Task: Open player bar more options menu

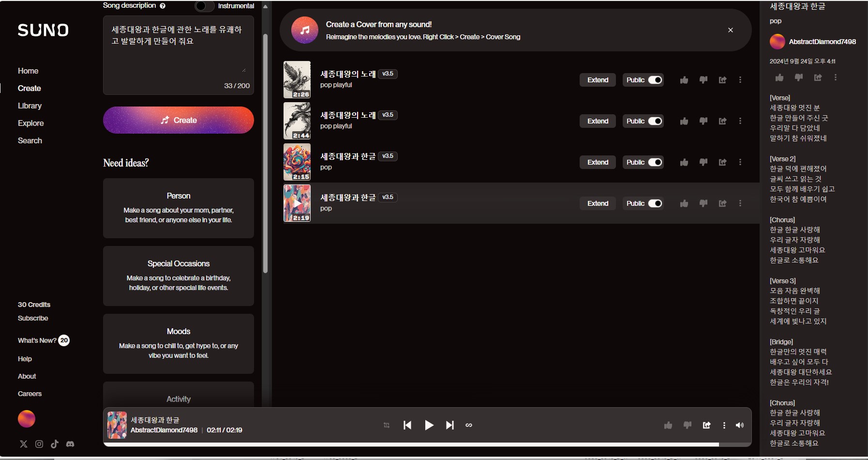Action: [724, 425]
